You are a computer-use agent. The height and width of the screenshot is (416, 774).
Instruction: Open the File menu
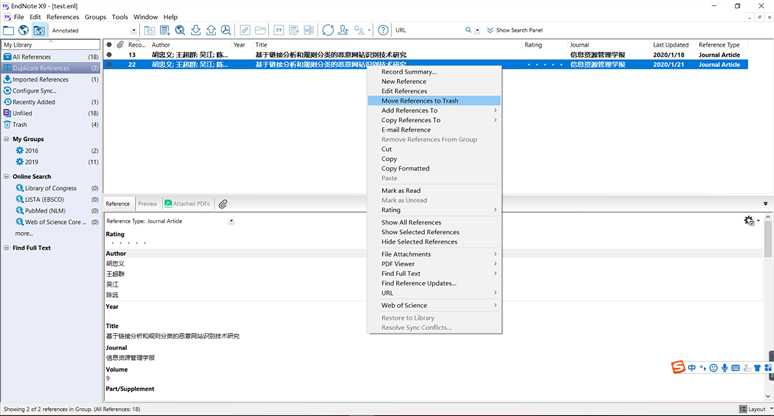click(19, 17)
